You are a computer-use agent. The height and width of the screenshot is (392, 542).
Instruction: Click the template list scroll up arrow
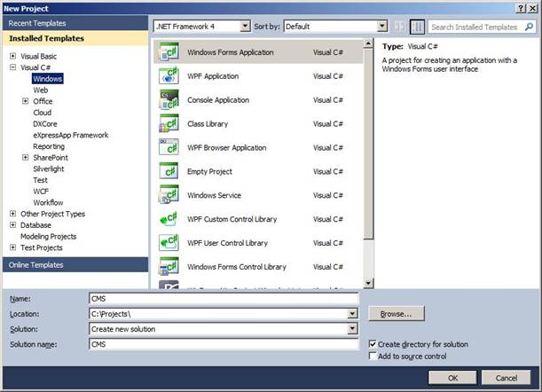[x=368, y=43]
